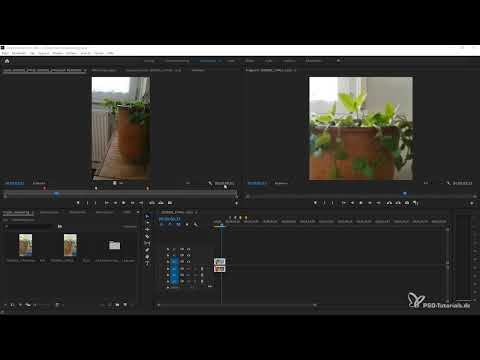Open Program monitor playback resolution dropdown
This screenshot has width=480, height=360.
pos(426,183)
